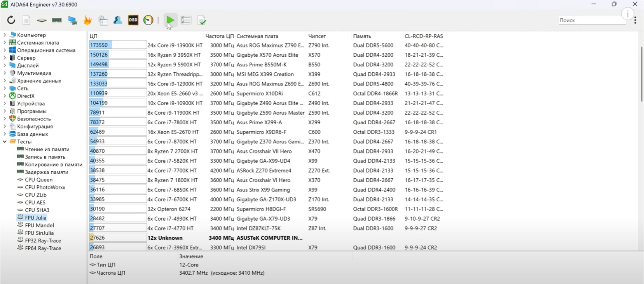
Task: Click the memory module benchmark toolbar icon
Action: click(57, 20)
